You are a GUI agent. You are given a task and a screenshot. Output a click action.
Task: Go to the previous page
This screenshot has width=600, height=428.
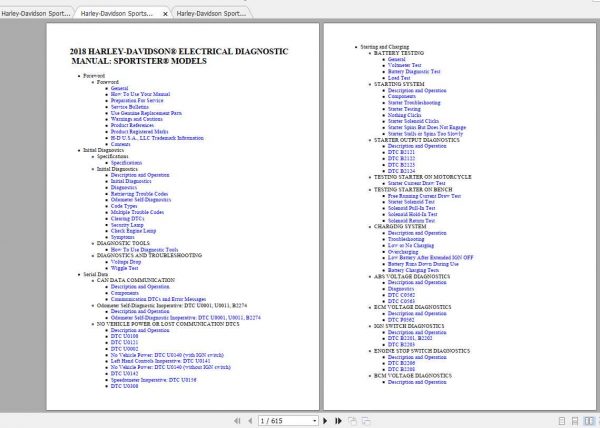tap(250, 421)
